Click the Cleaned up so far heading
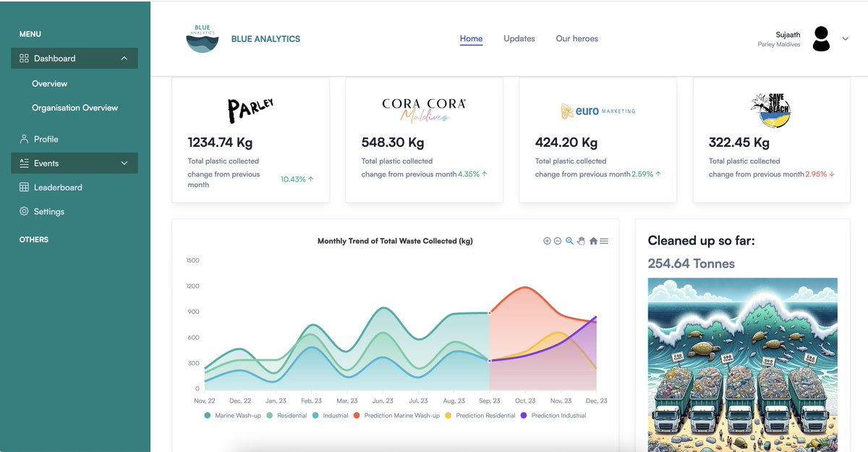 [x=701, y=241]
